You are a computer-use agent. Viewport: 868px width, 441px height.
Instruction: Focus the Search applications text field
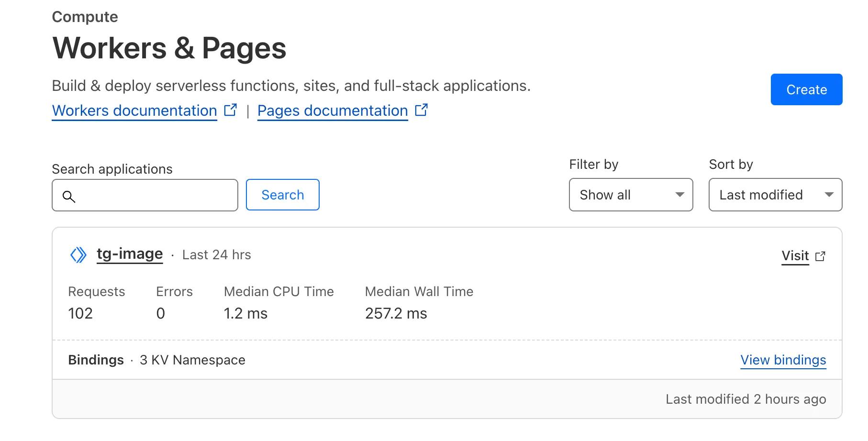pyautogui.click(x=145, y=195)
